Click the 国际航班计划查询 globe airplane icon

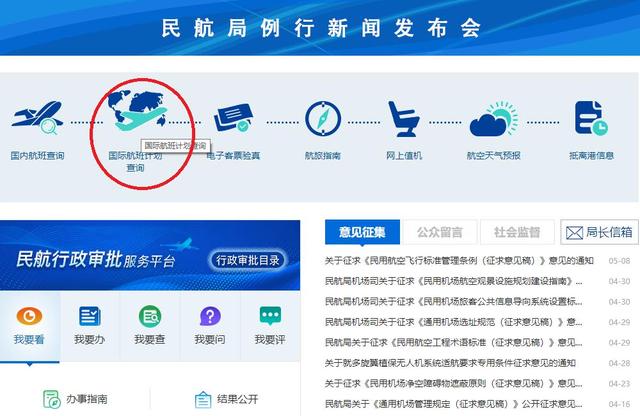pyautogui.click(x=138, y=111)
